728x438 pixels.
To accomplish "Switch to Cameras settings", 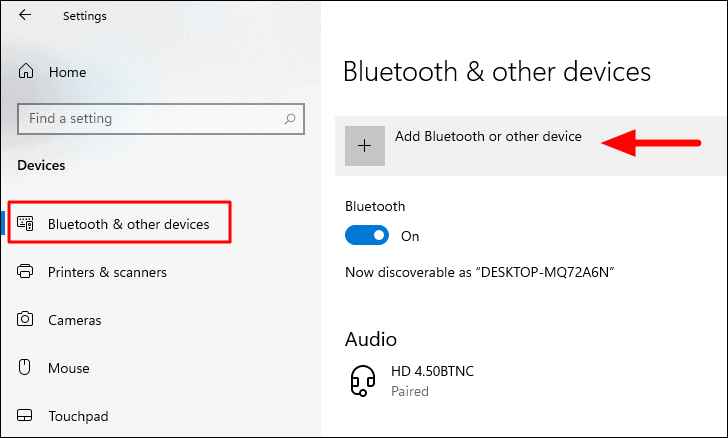I will [75, 320].
